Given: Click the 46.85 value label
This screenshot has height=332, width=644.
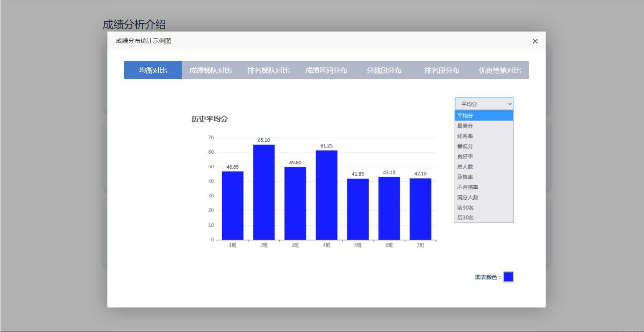Looking at the screenshot, I should pos(232,167).
